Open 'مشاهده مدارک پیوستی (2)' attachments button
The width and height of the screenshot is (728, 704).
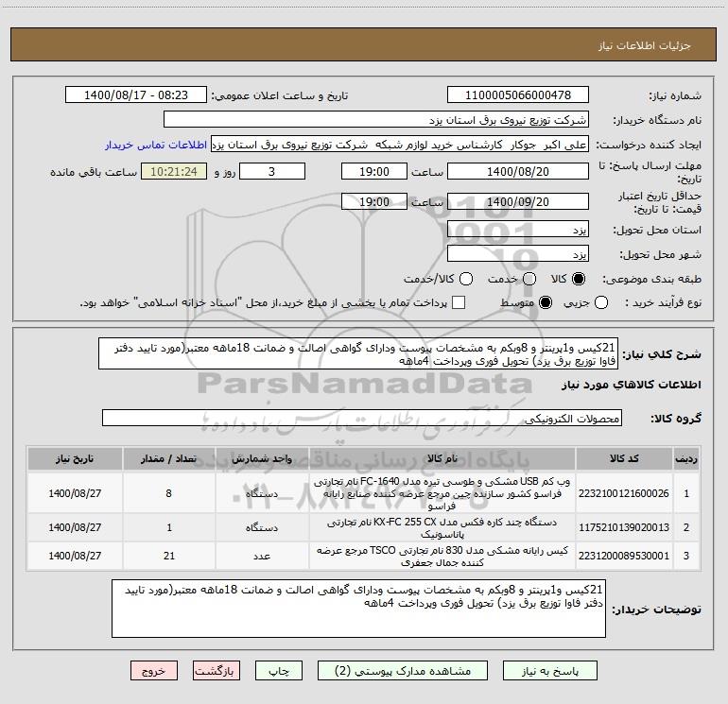coord(403,671)
